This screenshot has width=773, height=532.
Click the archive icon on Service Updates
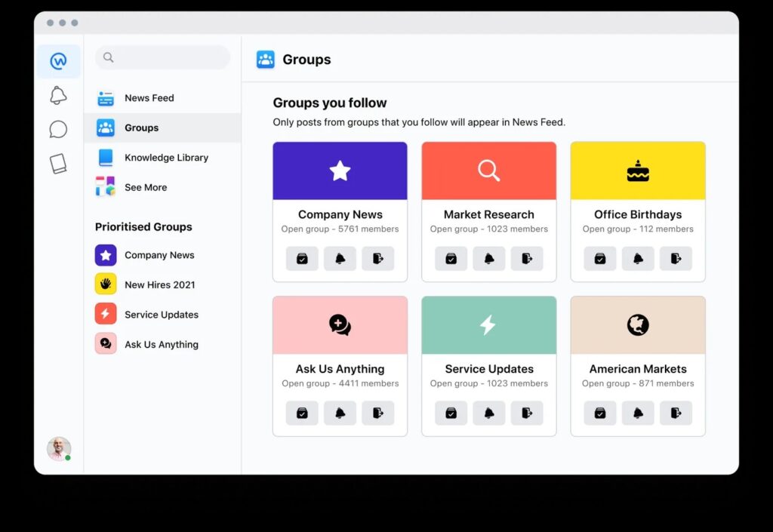point(451,413)
